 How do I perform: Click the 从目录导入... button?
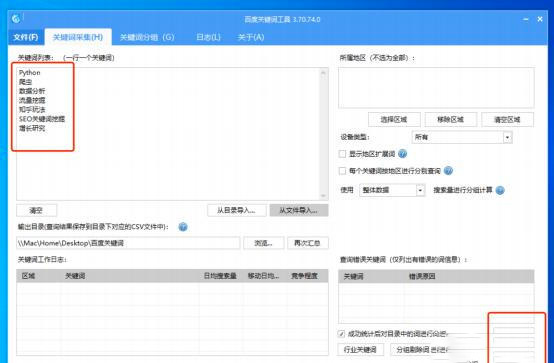(x=236, y=210)
